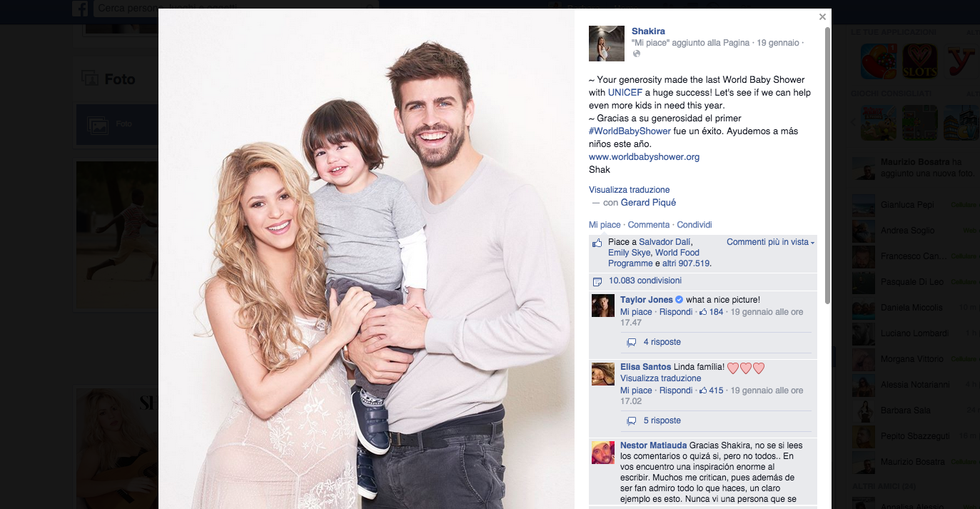Image resolution: width=980 pixels, height=509 pixels.
Task: Close the photo viewer with the X
Action: (822, 17)
